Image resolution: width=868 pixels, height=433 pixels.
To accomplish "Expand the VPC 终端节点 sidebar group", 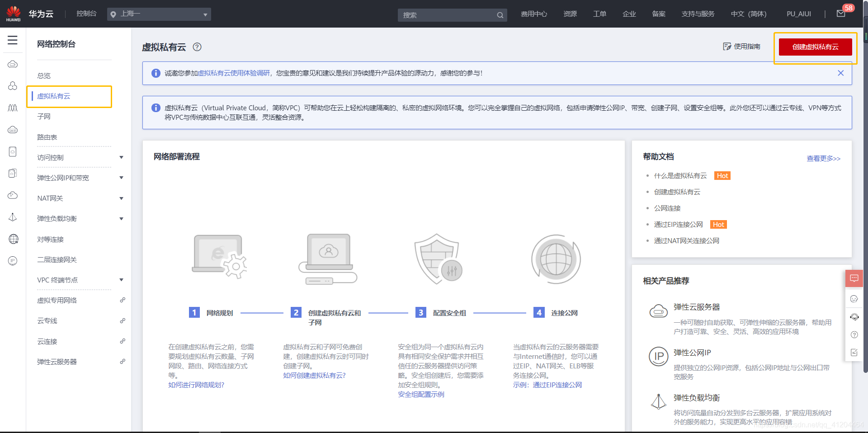I will [121, 280].
